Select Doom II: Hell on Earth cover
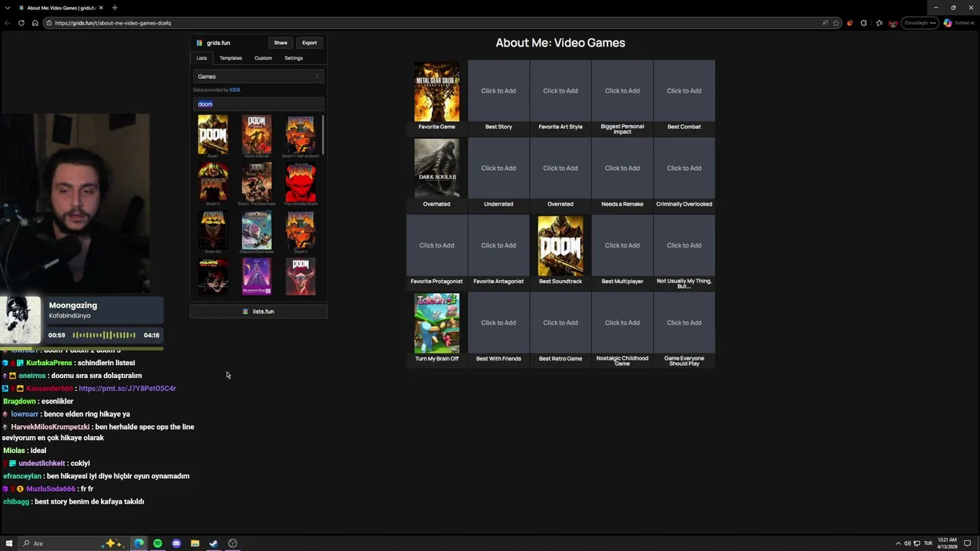The height and width of the screenshot is (551, 980). point(300,134)
